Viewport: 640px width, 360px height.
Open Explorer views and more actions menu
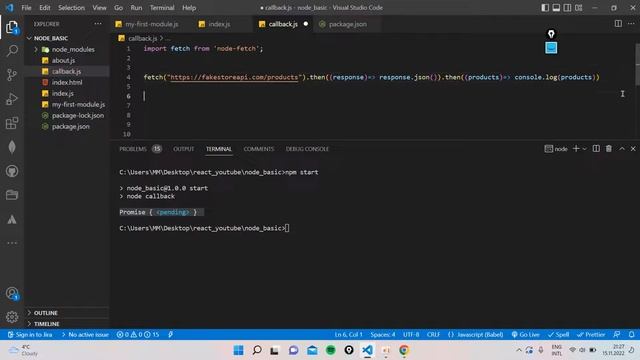pos(98,24)
